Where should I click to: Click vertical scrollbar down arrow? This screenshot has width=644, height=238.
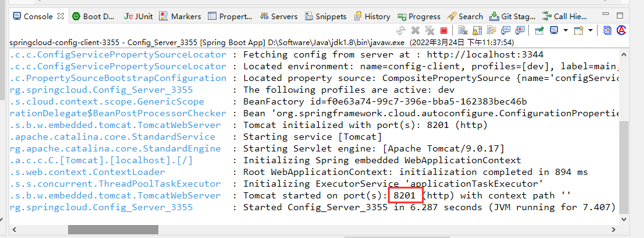pos(624,220)
